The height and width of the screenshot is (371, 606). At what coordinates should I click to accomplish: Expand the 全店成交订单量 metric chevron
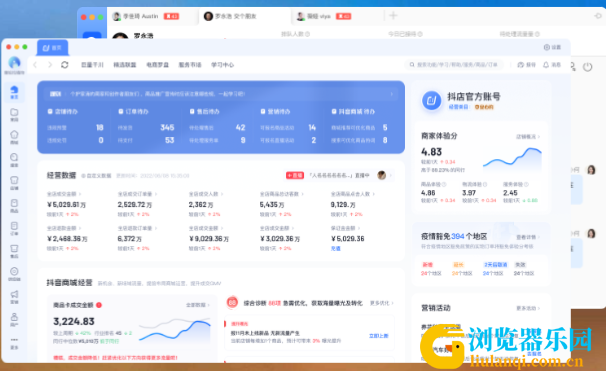tap(156, 194)
